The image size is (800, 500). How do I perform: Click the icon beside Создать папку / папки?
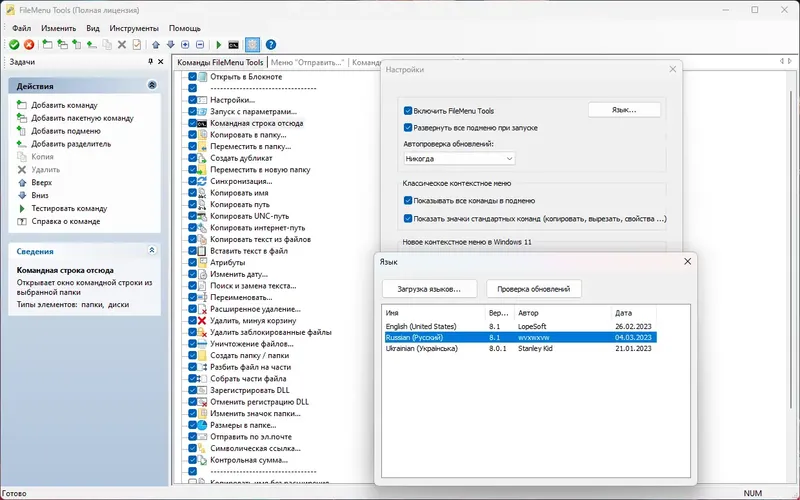pos(202,355)
